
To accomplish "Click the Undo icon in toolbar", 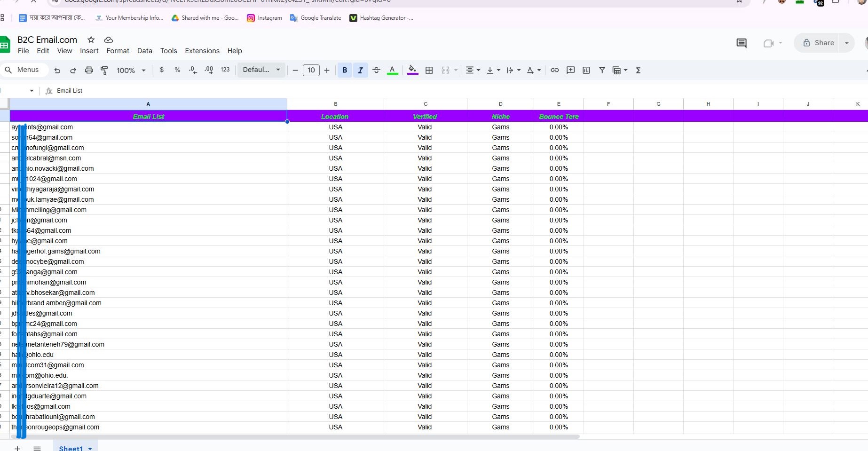I will click(57, 70).
